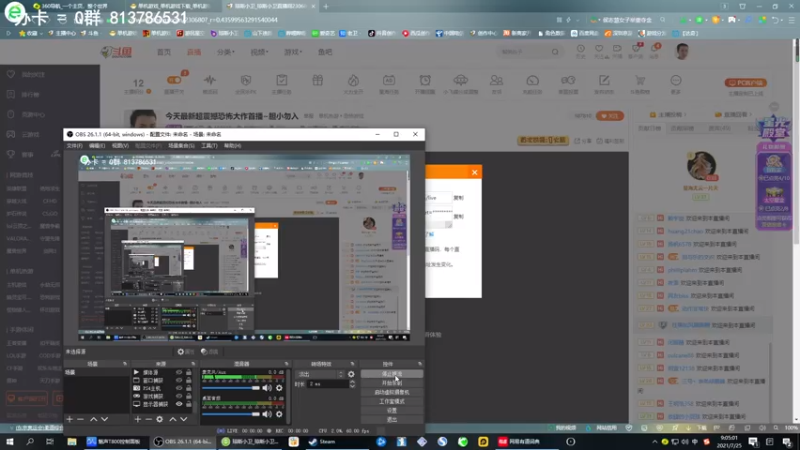Move scene down with arrow icon
Screen dimensions: 800x450
coord(105,419)
